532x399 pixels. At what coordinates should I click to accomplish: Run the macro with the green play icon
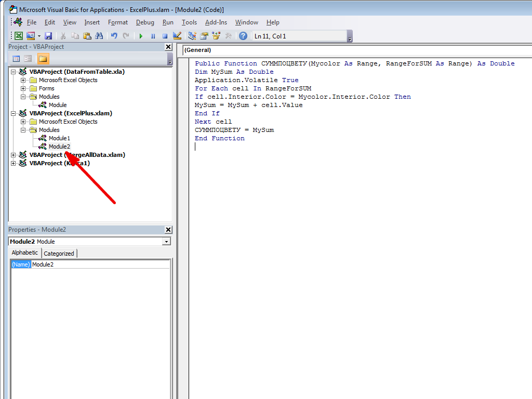click(141, 36)
